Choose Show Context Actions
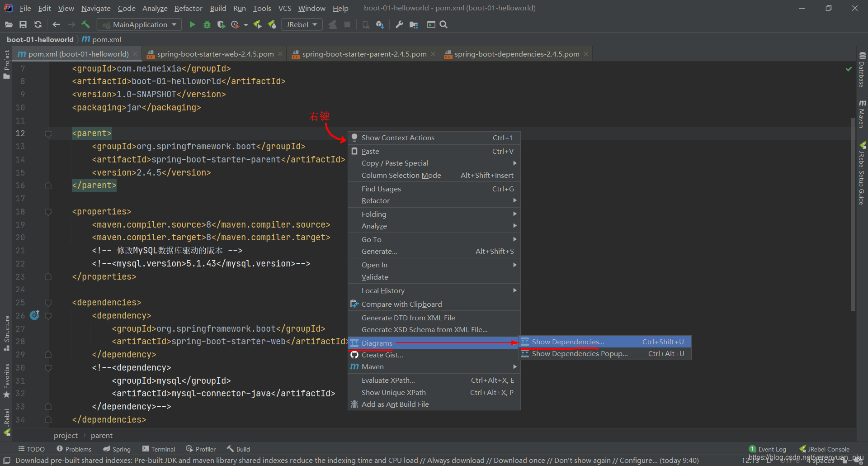This screenshot has height=466, width=868. (434, 138)
